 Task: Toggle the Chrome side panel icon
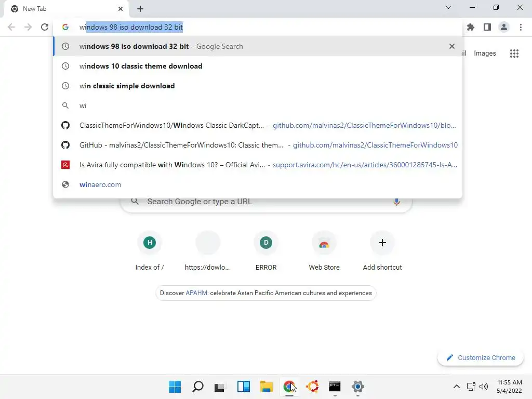tap(487, 27)
